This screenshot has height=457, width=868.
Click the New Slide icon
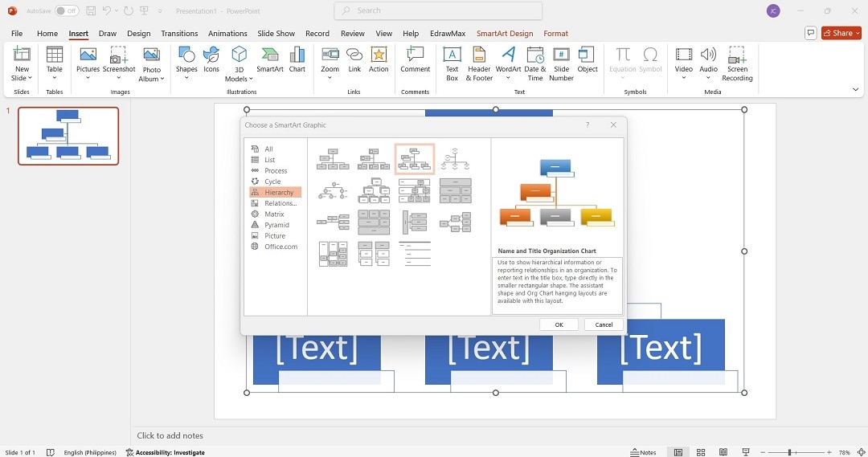[22, 55]
